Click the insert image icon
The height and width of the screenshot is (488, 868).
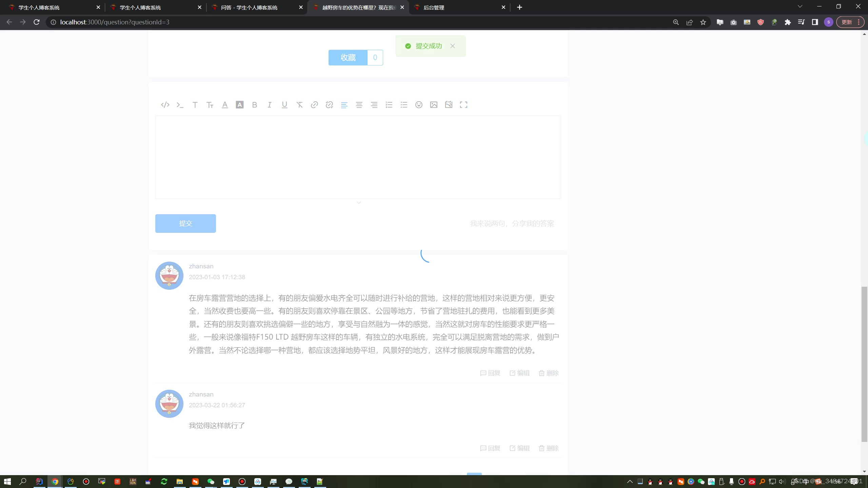pyautogui.click(x=433, y=105)
